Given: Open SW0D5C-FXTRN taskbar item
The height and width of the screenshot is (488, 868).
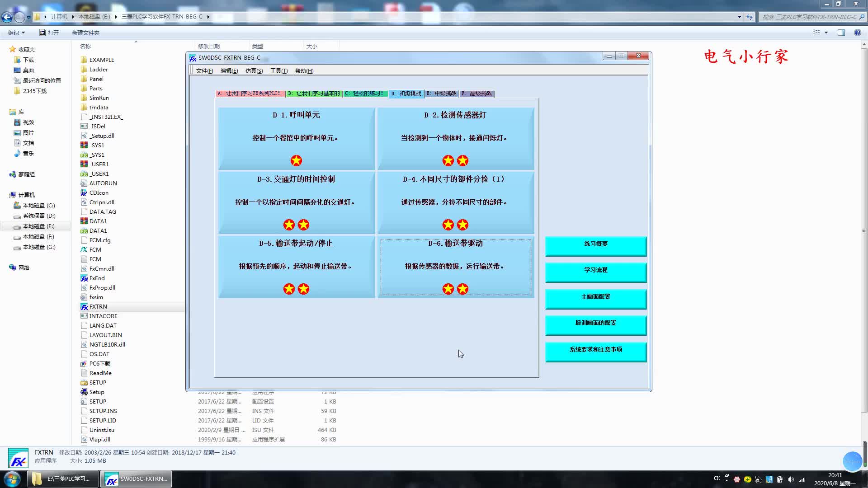Looking at the screenshot, I should point(136,479).
